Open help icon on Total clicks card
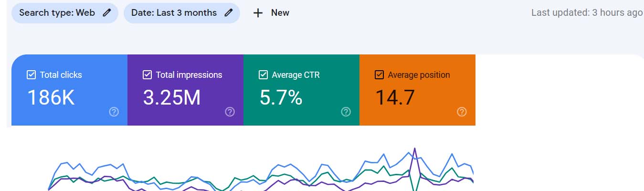644x191 pixels. pyautogui.click(x=114, y=112)
